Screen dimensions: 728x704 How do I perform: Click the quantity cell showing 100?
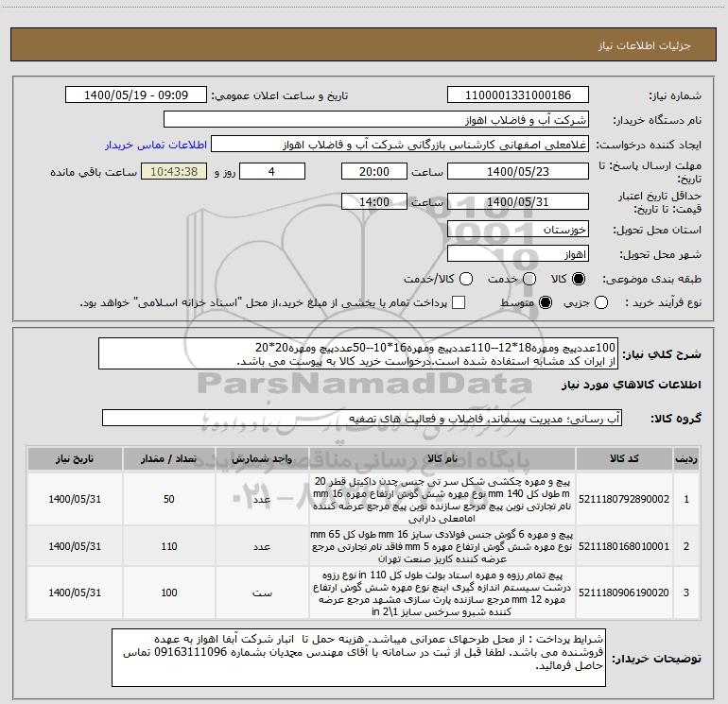click(169, 592)
